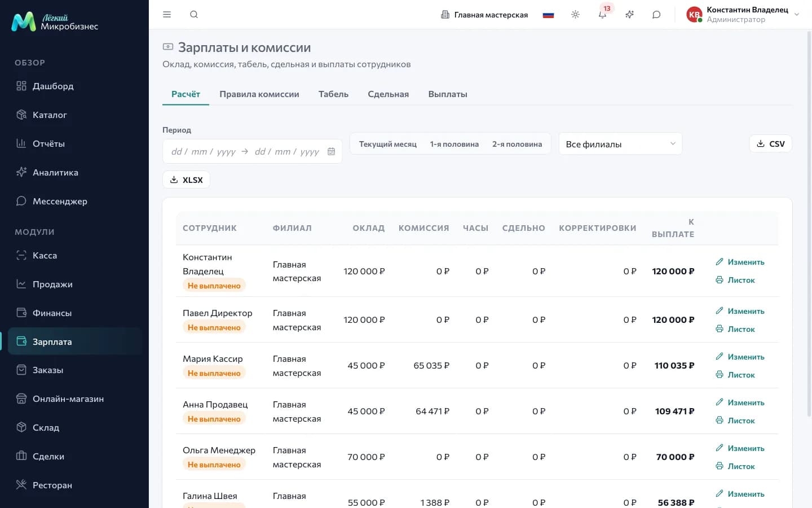Expand Константин Владелец user menu

pyautogui.click(x=743, y=15)
